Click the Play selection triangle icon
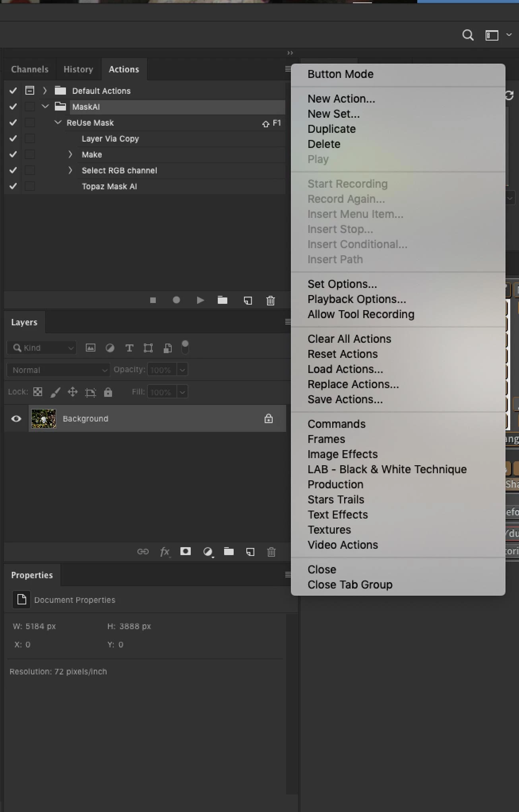This screenshot has width=519, height=812. click(200, 300)
